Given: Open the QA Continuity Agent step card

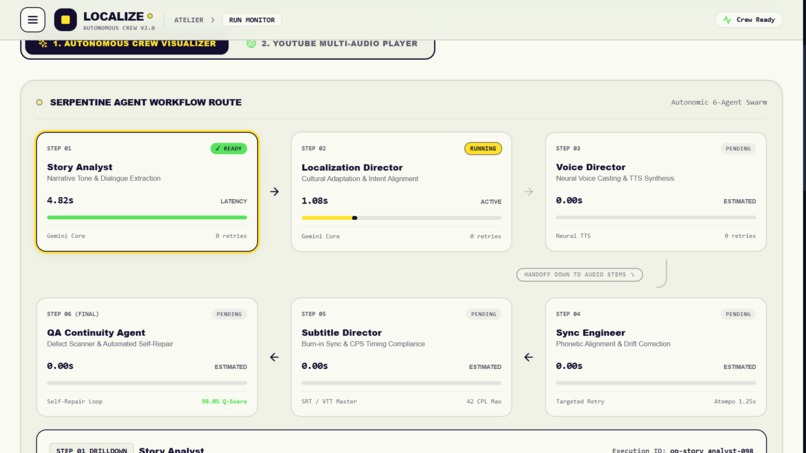Looking at the screenshot, I should (x=147, y=357).
